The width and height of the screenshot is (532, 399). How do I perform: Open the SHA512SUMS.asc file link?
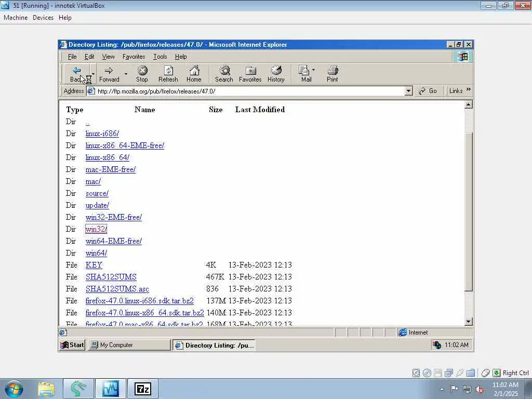117,289
